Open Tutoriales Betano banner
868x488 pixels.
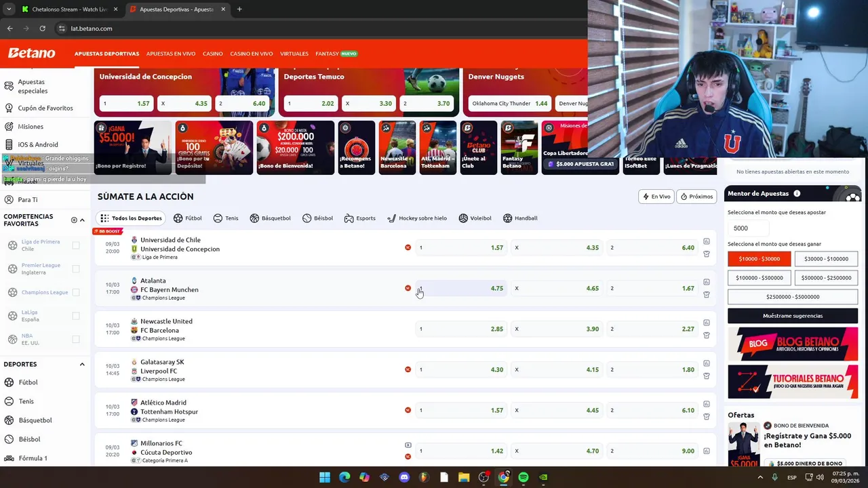793,382
